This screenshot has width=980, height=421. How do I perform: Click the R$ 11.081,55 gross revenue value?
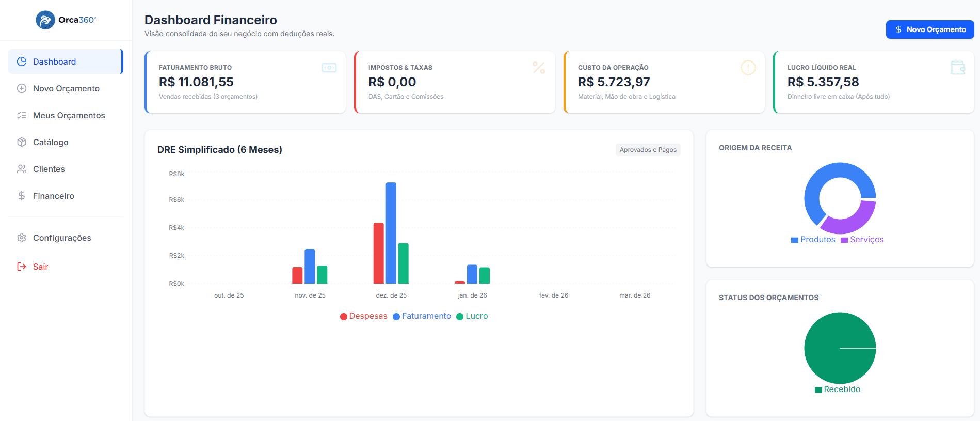tap(196, 82)
